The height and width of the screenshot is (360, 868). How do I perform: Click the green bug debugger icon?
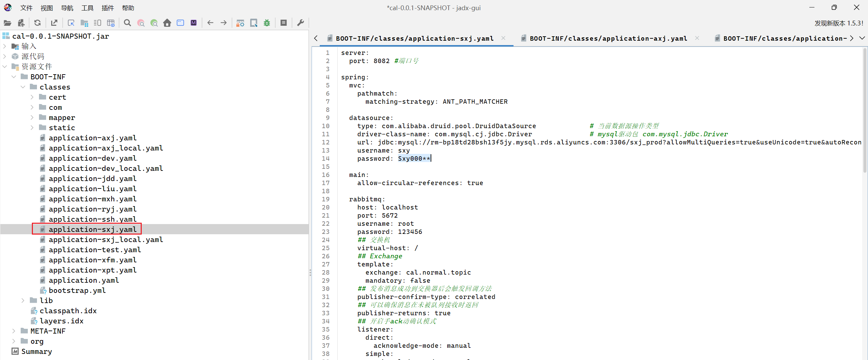pyautogui.click(x=267, y=23)
